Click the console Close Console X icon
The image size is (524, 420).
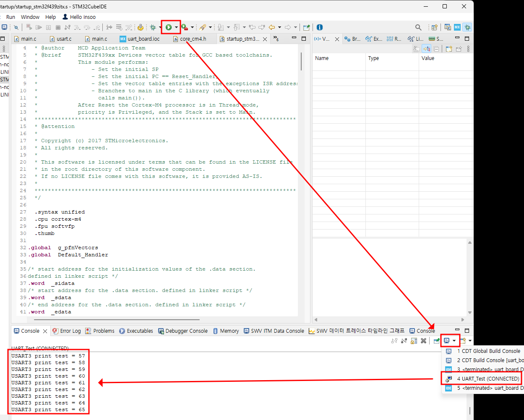coord(424,341)
